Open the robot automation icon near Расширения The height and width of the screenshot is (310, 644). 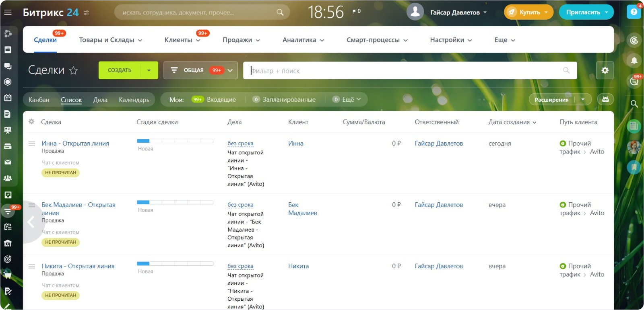pos(605,99)
